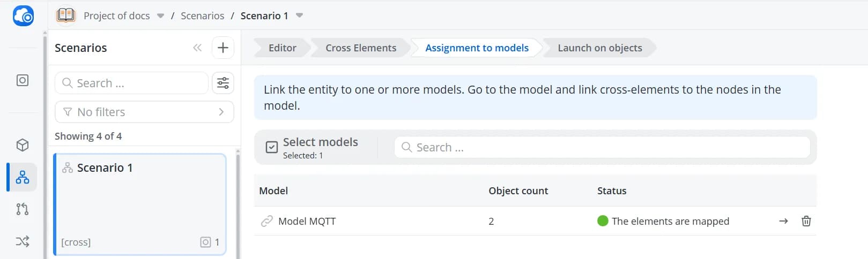Screen dimensions: 868x259
Task: Open the project book icon
Action: pyautogui.click(x=66, y=16)
